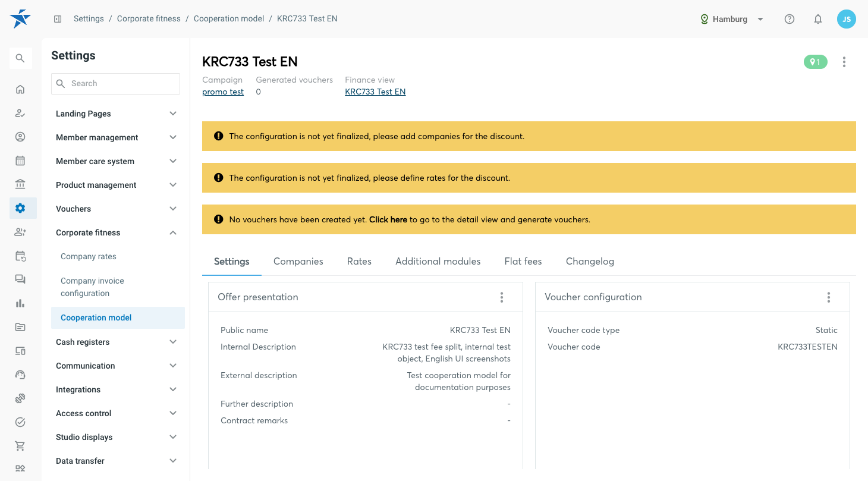Screen dimensions: 868x481
Task: Open notifications bell icon
Action: click(818, 19)
